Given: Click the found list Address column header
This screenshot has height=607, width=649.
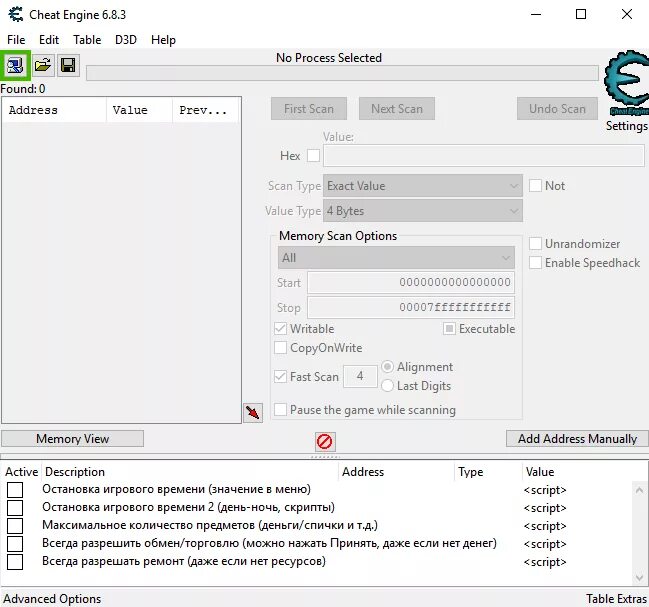Looking at the screenshot, I should pos(54,110).
